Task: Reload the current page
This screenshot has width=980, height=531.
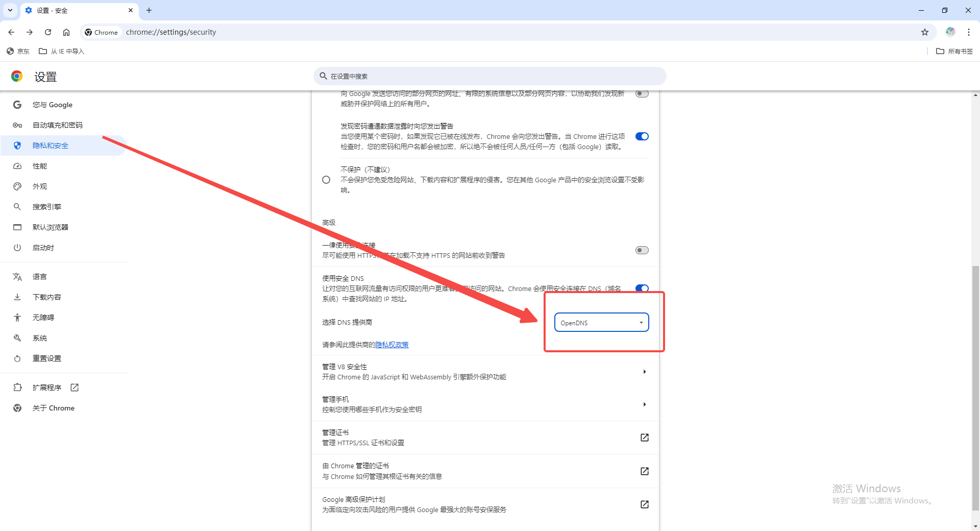Action: [x=48, y=32]
